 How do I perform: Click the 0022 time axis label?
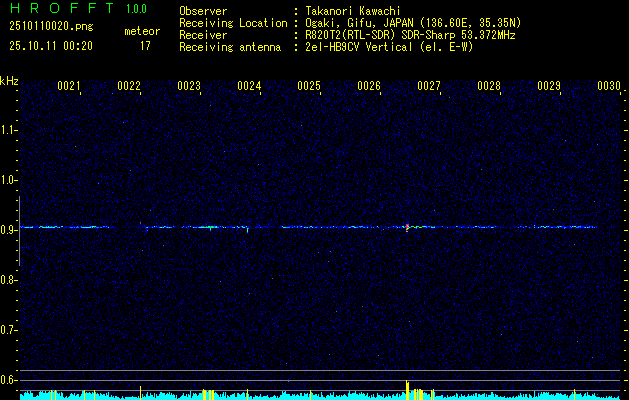129,85
